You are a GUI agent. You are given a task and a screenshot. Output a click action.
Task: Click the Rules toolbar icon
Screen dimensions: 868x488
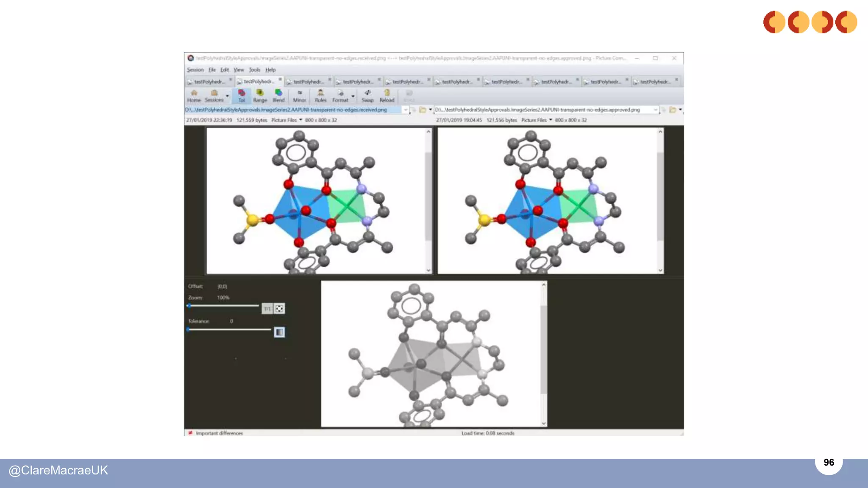click(320, 96)
